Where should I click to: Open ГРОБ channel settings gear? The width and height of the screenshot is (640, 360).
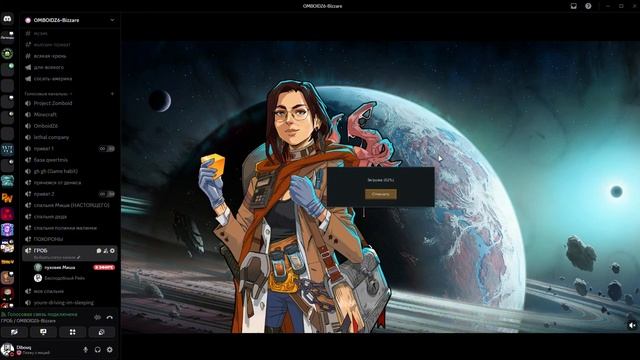pos(112,251)
